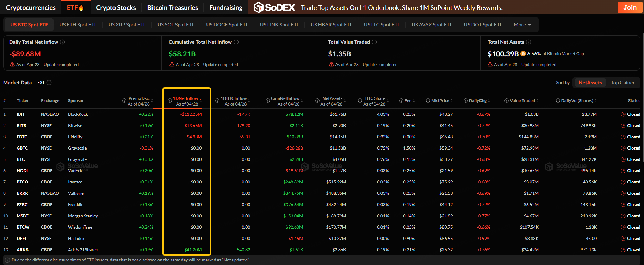Click the sort arrows on the CumNetInflow column
This screenshot has width=644, height=265.
point(302,101)
